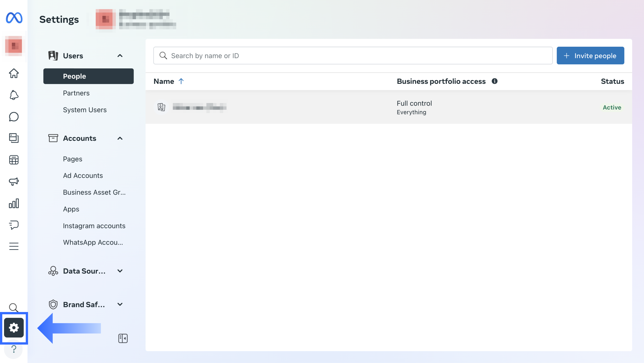Collapse the Accounts section

(120, 138)
